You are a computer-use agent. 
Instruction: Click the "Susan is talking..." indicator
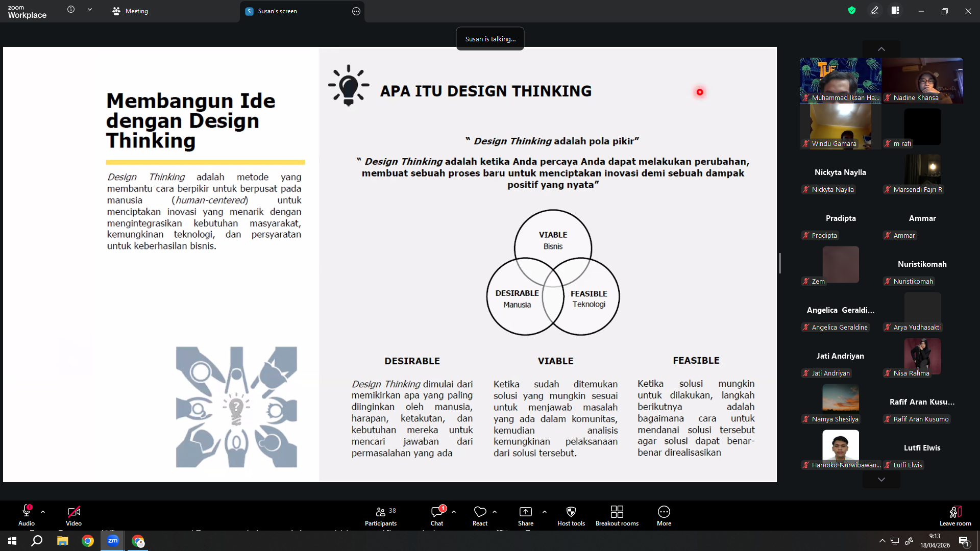[490, 39]
